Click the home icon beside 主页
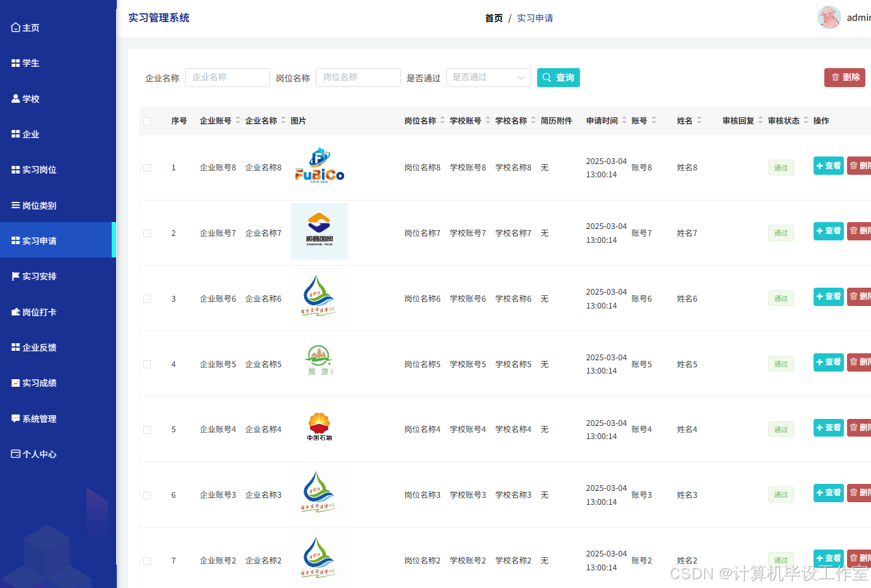Screen dimensions: 871x588 click(x=16, y=28)
